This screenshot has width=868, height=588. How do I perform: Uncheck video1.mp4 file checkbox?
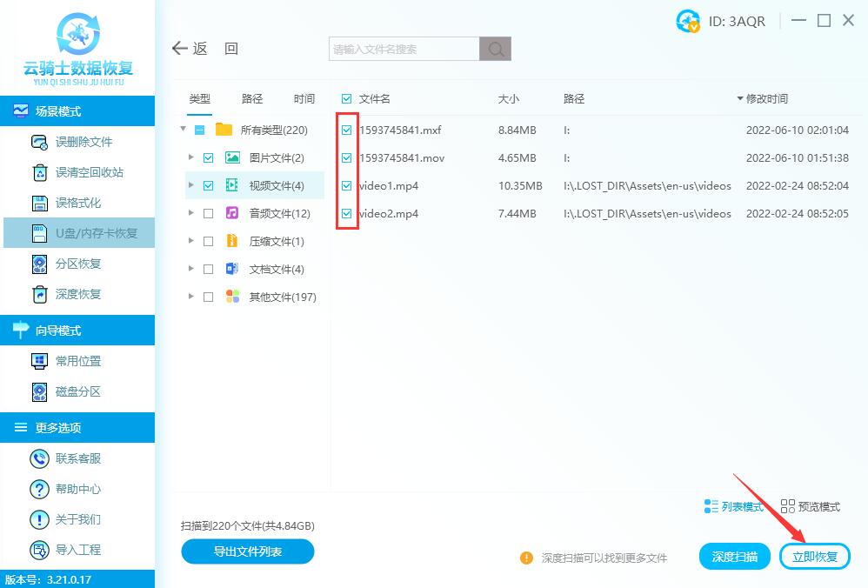[x=346, y=185]
